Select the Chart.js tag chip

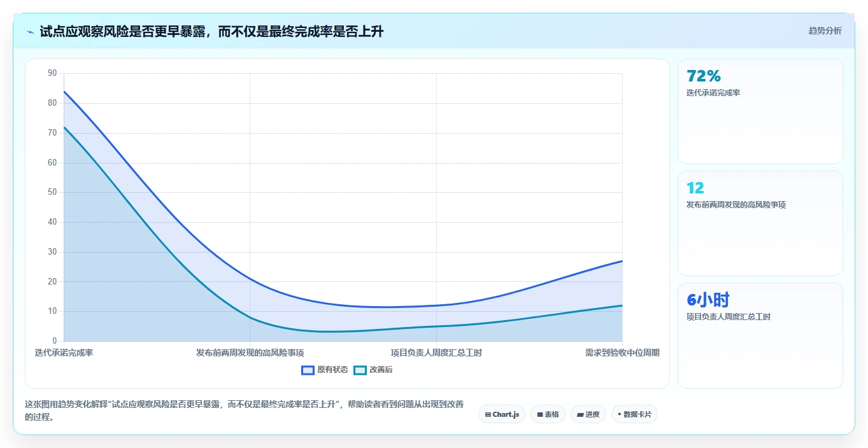click(x=502, y=414)
